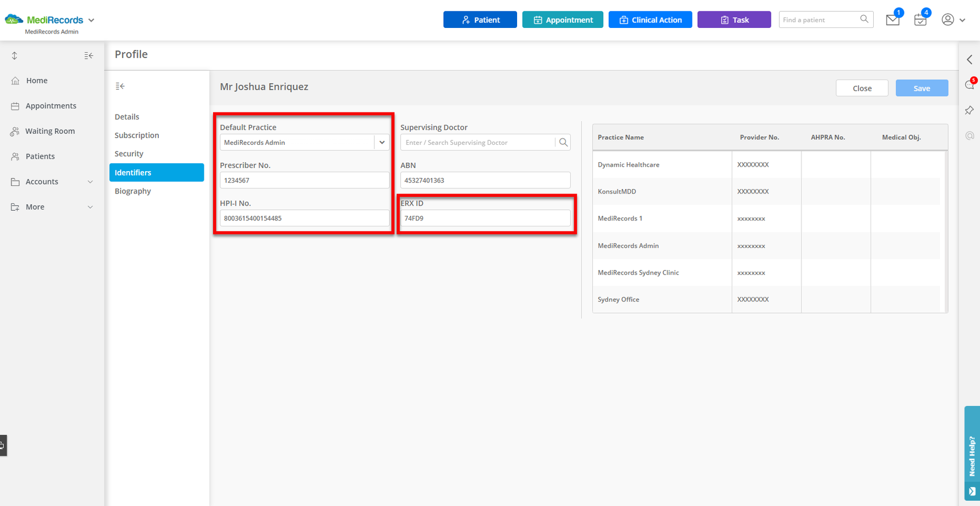Image resolution: width=980 pixels, height=506 pixels.
Task: Click the More folder icon
Action: (15, 207)
